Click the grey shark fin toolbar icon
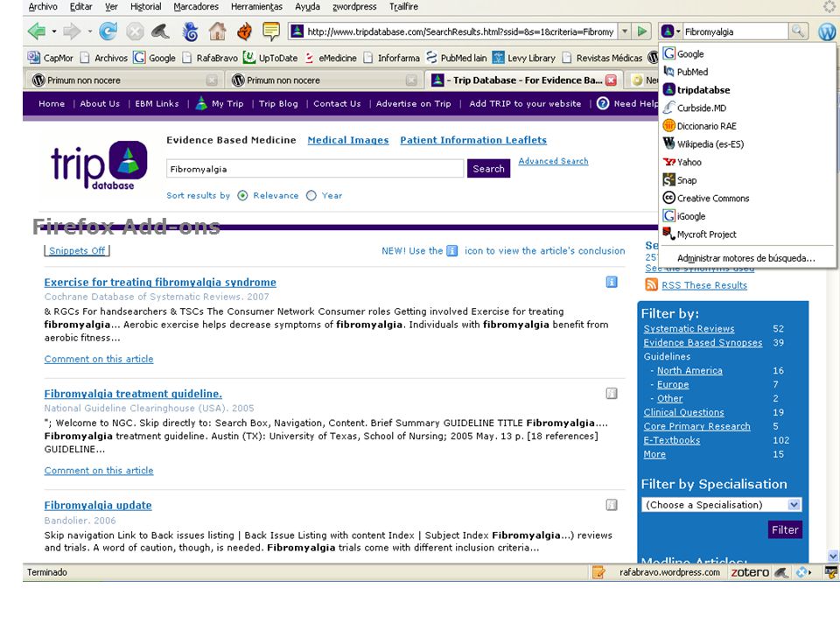The image size is (840, 630). coord(161,31)
